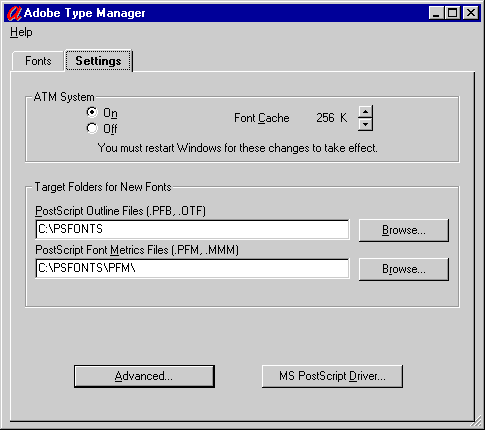The width and height of the screenshot is (485, 430).
Task: Click the Font Cache 256 K value
Action: pyautogui.click(x=332, y=118)
